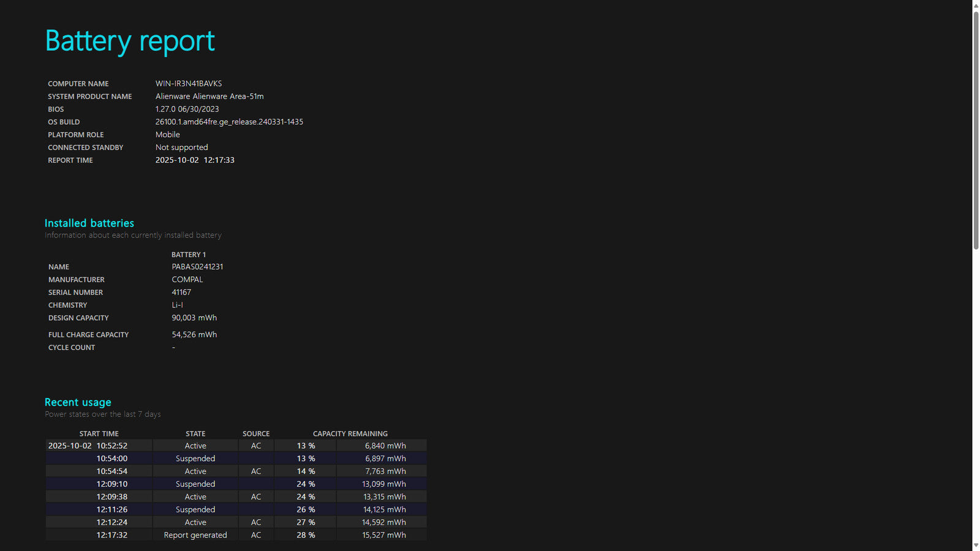This screenshot has height=551, width=980.
Task: Click the design capacity 90,003 mWh
Action: point(194,318)
